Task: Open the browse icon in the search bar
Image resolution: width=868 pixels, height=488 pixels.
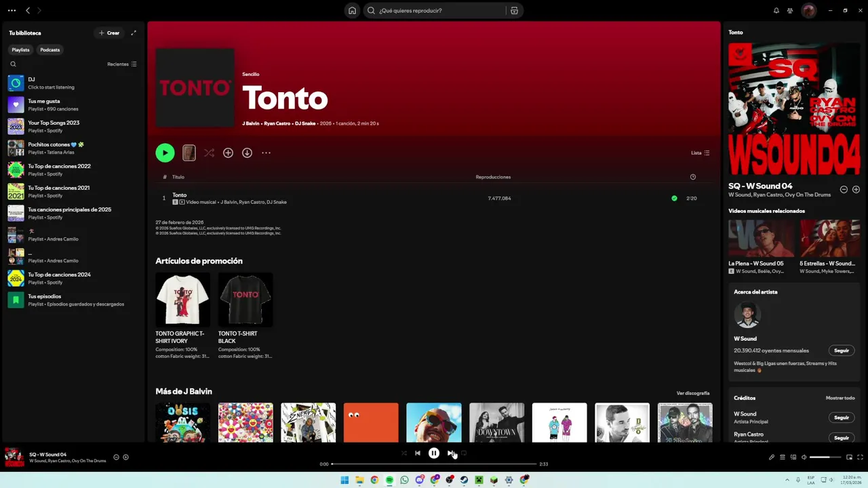Action: (x=514, y=10)
